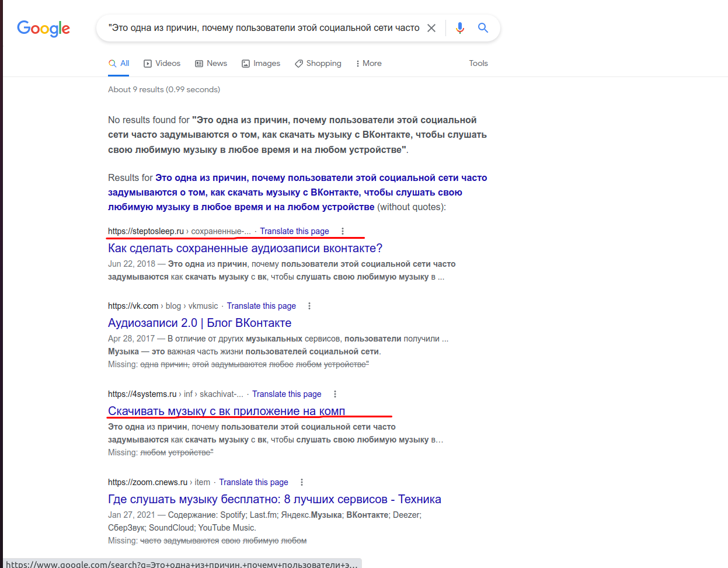Click the Google logo
Viewport: 728px width, 568px height.
[x=44, y=28]
